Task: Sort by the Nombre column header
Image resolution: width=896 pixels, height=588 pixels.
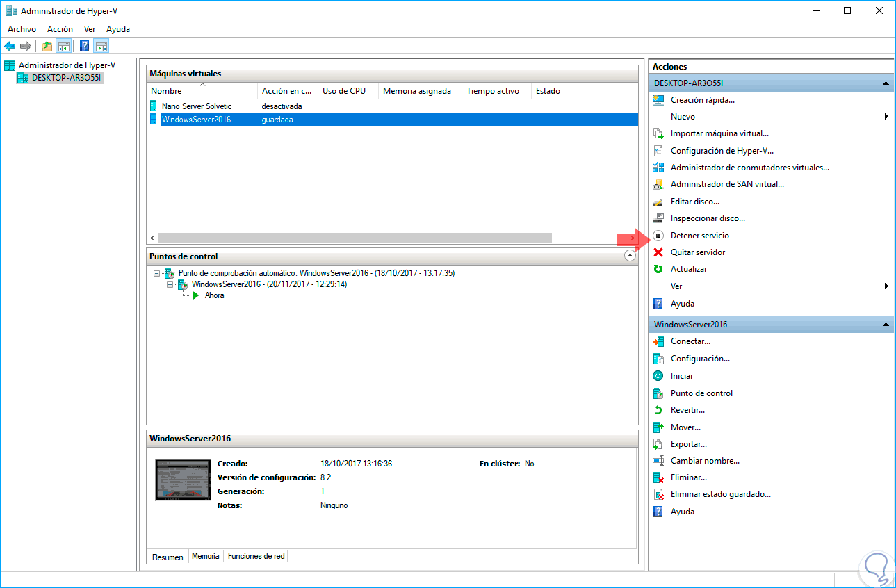Action: click(202, 91)
